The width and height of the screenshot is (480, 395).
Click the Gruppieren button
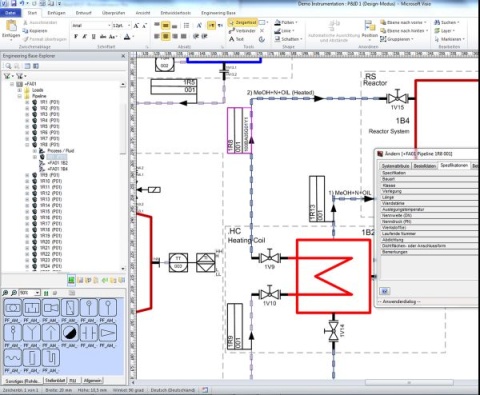[397, 39]
